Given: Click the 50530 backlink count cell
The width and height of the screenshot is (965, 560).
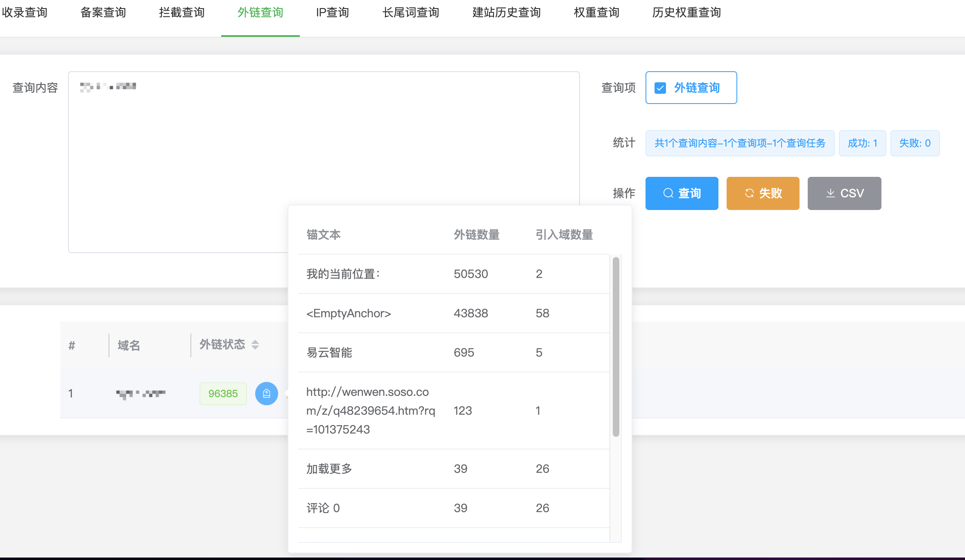Looking at the screenshot, I should [x=471, y=274].
